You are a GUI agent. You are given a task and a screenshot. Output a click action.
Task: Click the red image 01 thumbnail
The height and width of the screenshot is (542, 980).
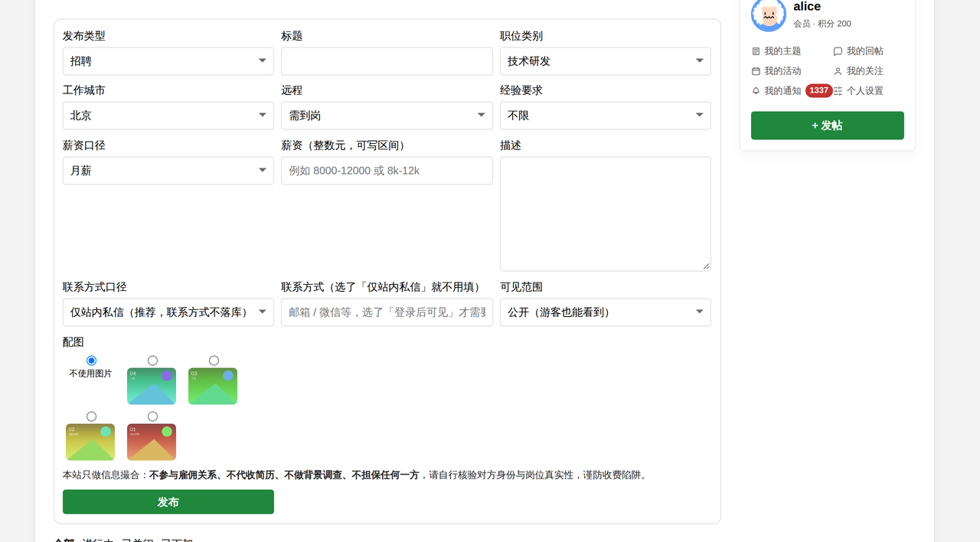152,442
